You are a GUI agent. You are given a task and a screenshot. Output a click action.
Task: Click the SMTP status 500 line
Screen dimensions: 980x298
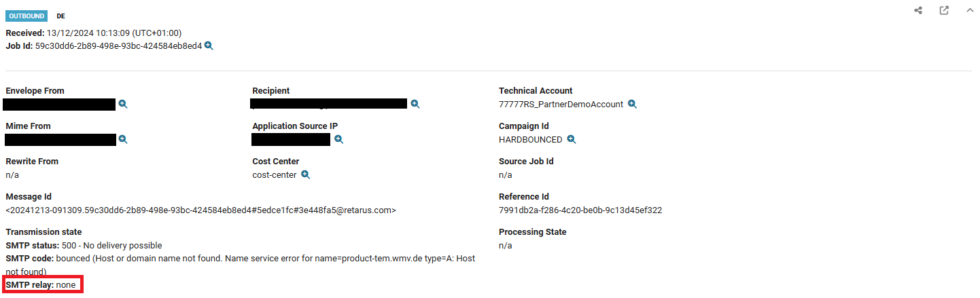tap(84, 245)
